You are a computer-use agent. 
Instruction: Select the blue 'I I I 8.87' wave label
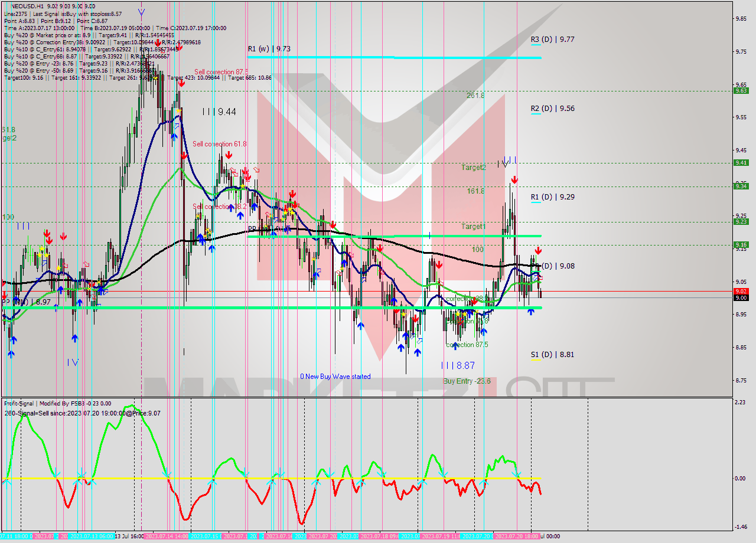pyautogui.click(x=458, y=365)
